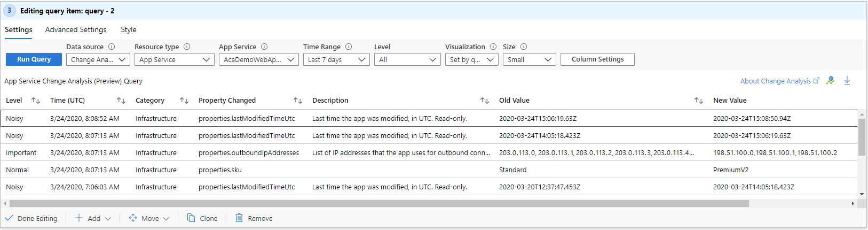Click the Remove trash icon
Screen dimensions: 868x230
click(239, 218)
